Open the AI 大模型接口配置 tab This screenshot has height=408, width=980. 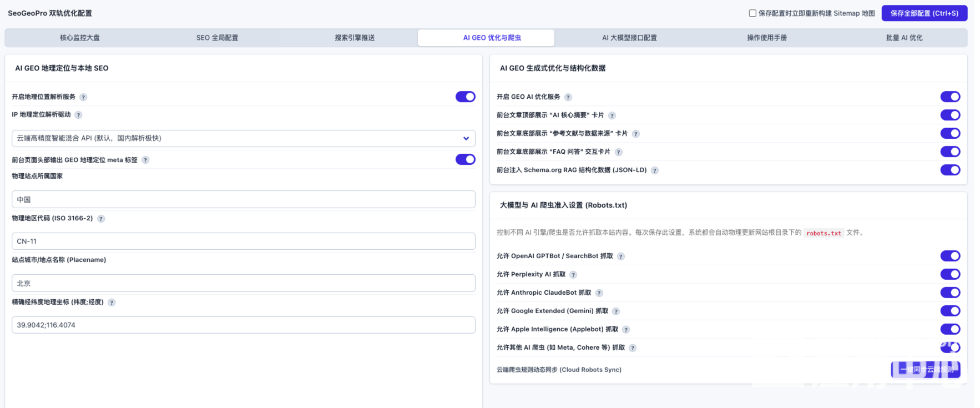[629, 38]
